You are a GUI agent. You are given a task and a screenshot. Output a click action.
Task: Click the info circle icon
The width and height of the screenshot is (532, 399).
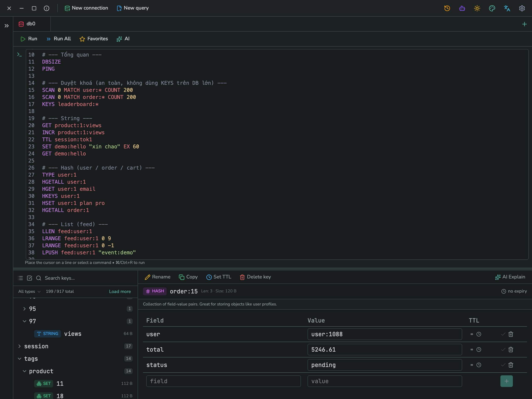(46, 8)
